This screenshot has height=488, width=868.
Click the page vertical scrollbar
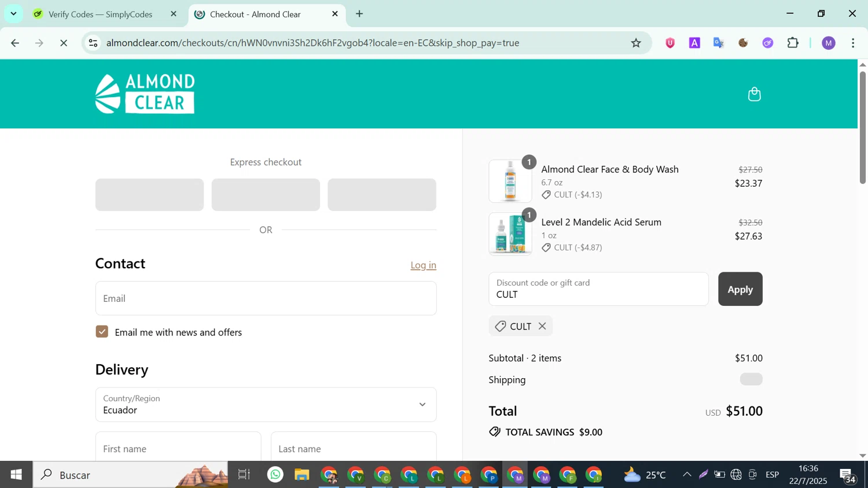pyautogui.click(x=862, y=127)
